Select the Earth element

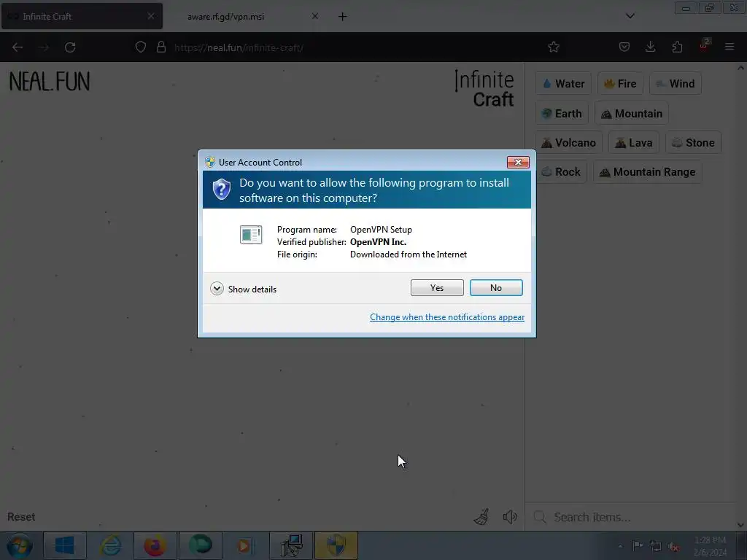[562, 114]
